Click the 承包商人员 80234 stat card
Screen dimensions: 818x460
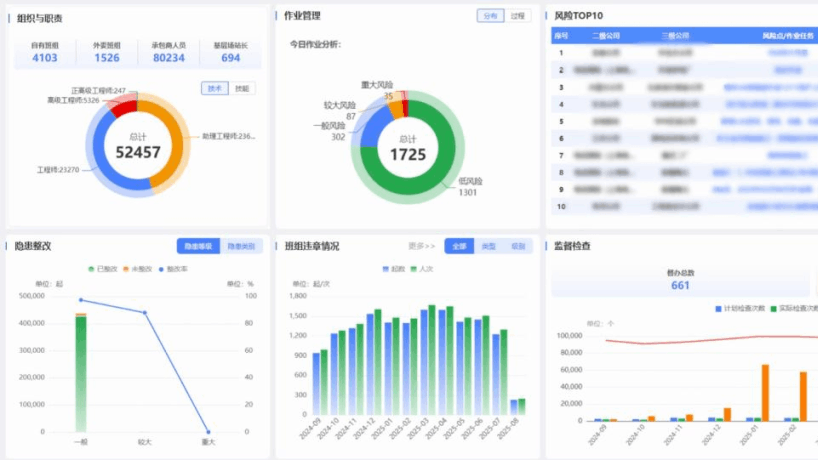168,53
